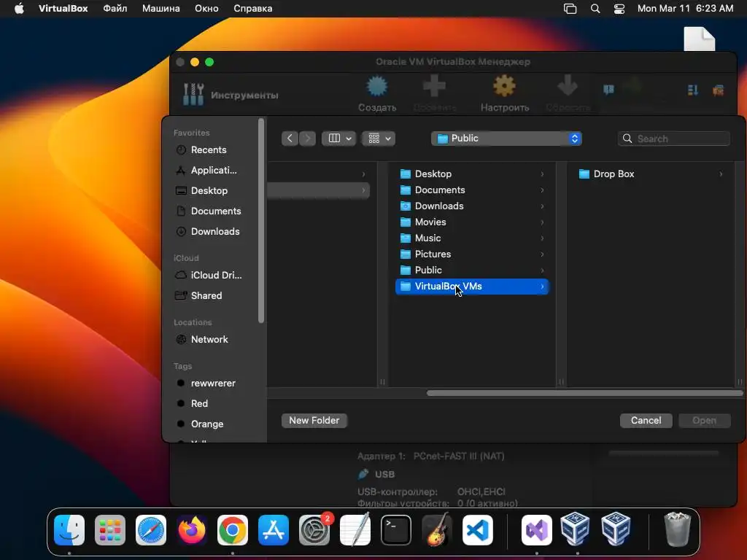Open the App Store dock icon
Screen dimensions: 747x560
274,529
